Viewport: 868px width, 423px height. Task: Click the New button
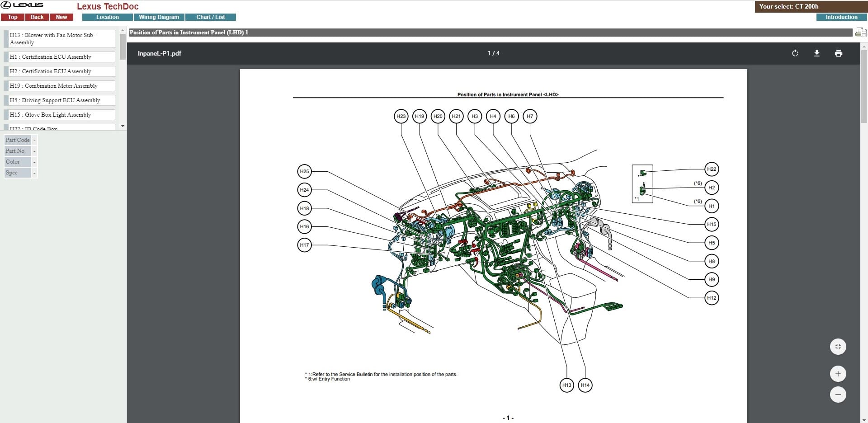(61, 17)
